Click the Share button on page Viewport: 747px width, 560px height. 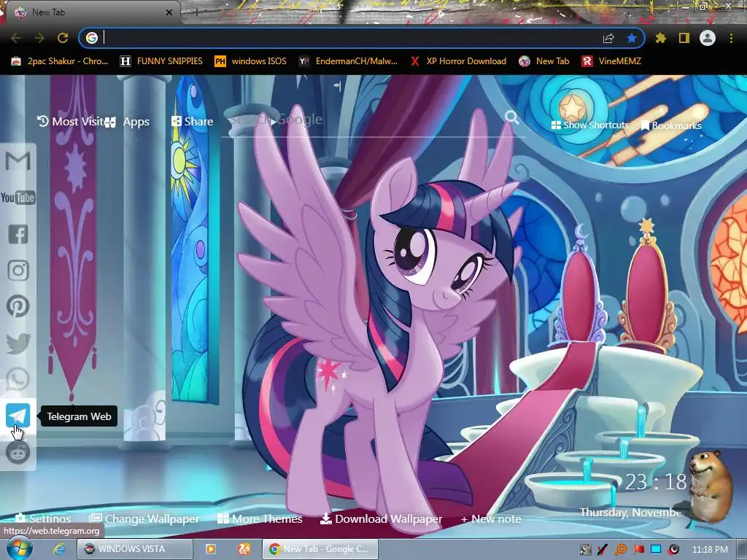coord(193,122)
